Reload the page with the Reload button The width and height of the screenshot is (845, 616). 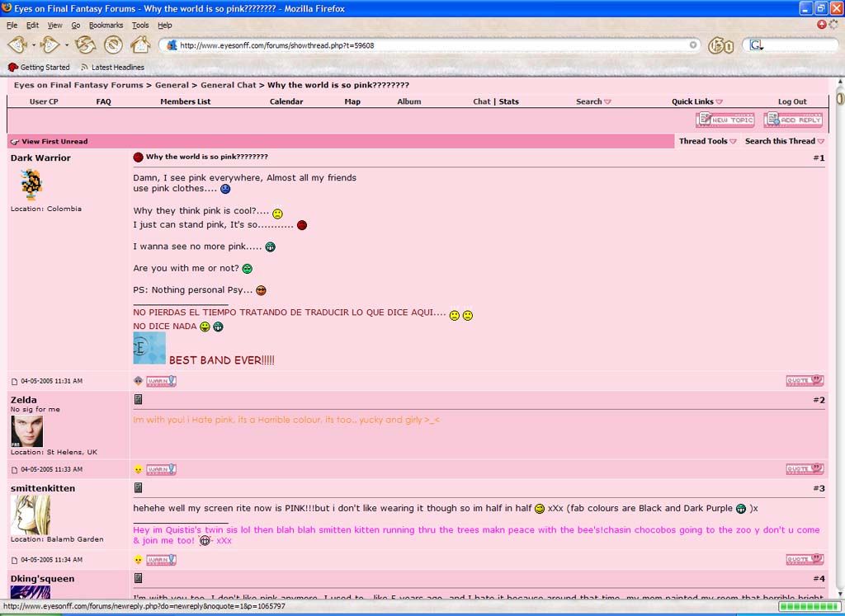pos(85,45)
